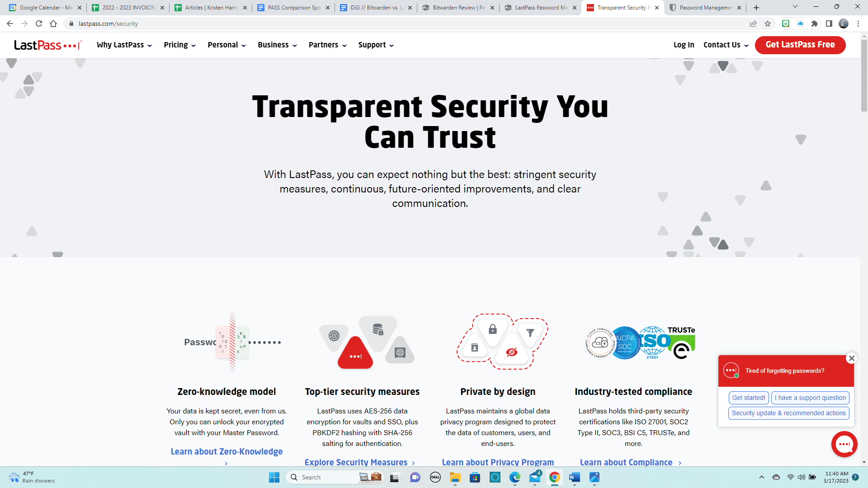Close the chat popup with the X
Image resolution: width=868 pixels, height=488 pixels.
tap(852, 358)
